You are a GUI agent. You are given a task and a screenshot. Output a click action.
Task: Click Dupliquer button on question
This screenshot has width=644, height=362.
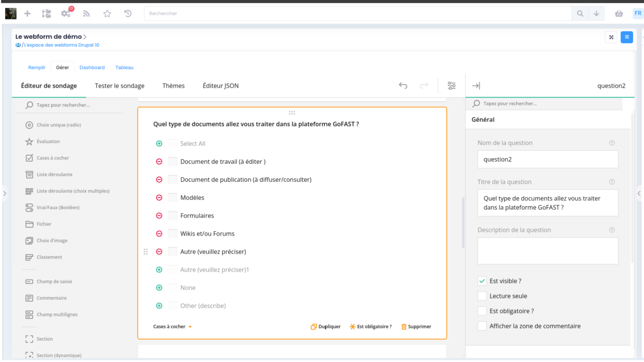326,326
